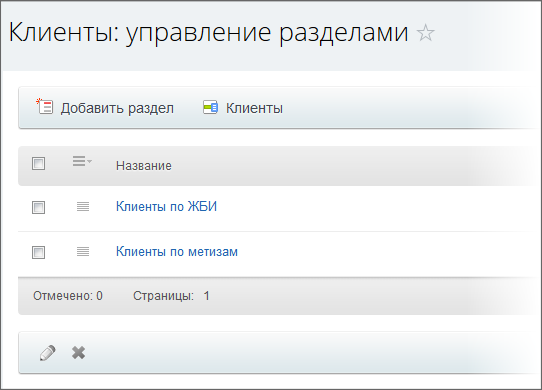Image resolution: width=542 pixels, height=390 pixels.
Task: Select page number 1 in pagination
Action: coord(206,296)
